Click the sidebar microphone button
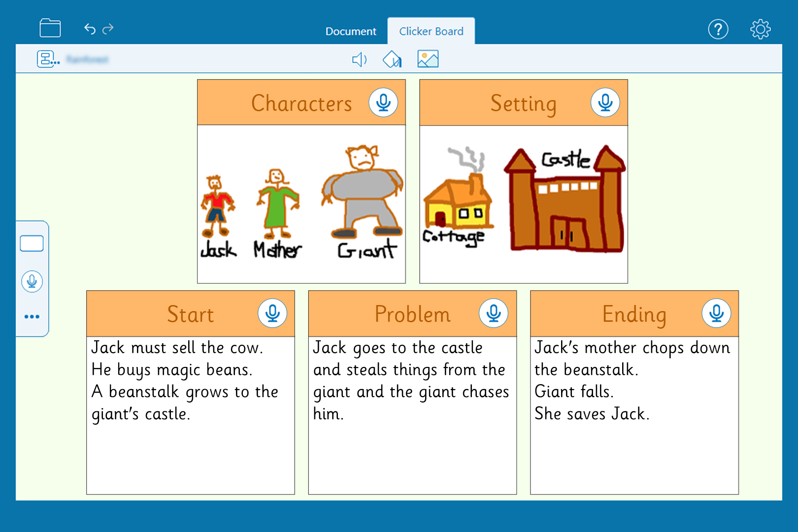The image size is (798, 532). [32, 281]
